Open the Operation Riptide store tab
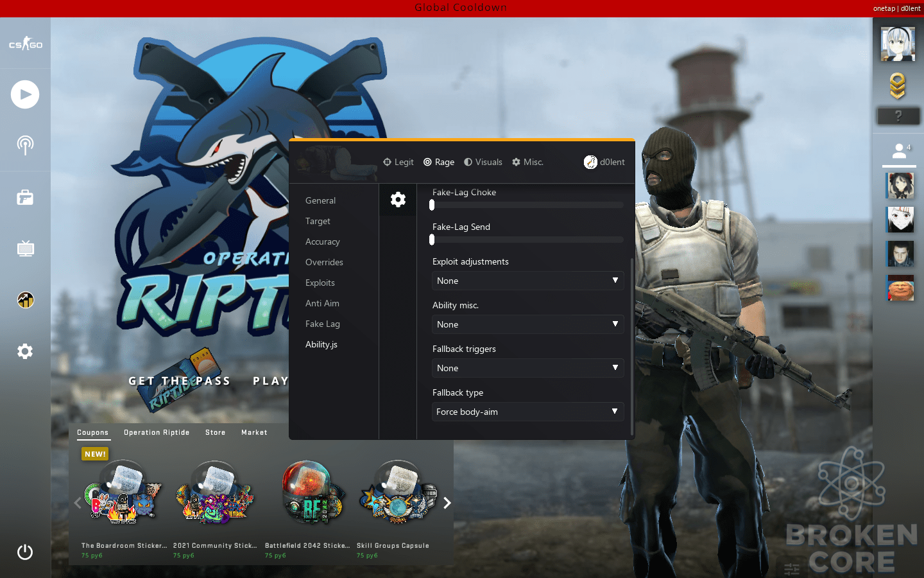924x578 pixels. (157, 433)
